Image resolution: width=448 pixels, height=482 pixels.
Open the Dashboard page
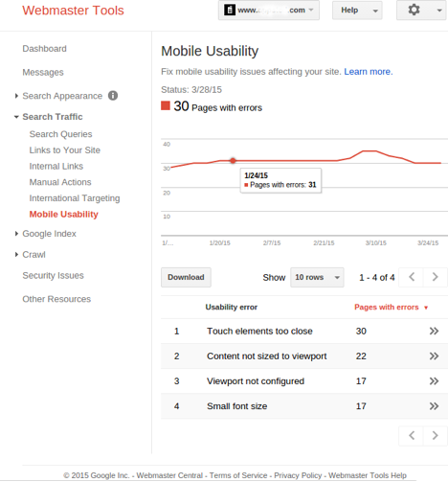coord(44,49)
